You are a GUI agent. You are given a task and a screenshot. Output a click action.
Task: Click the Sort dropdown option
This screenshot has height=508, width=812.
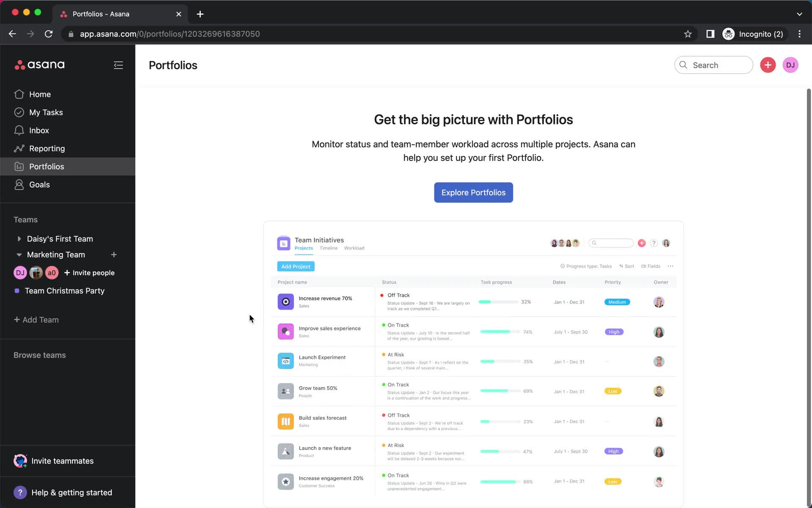pyautogui.click(x=627, y=266)
